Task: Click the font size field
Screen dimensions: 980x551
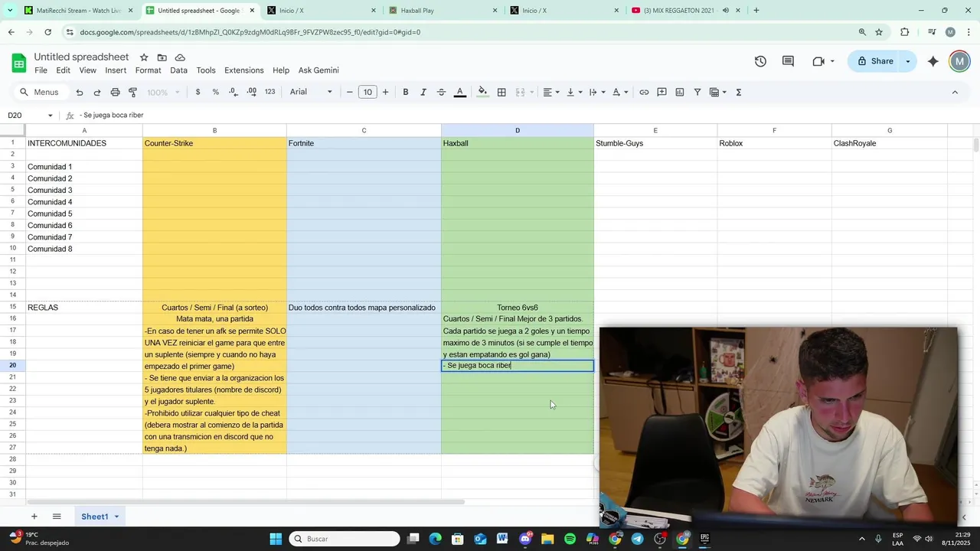Action: click(367, 92)
